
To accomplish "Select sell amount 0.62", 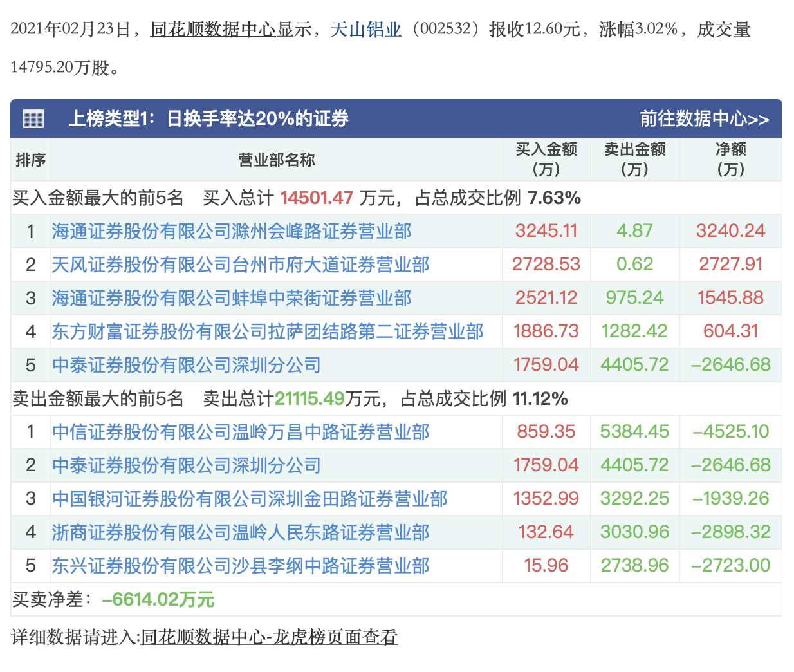I will 634,265.
